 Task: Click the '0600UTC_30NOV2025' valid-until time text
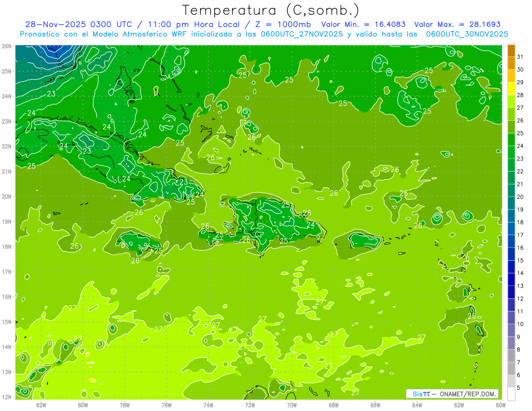(x=467, y=34)
